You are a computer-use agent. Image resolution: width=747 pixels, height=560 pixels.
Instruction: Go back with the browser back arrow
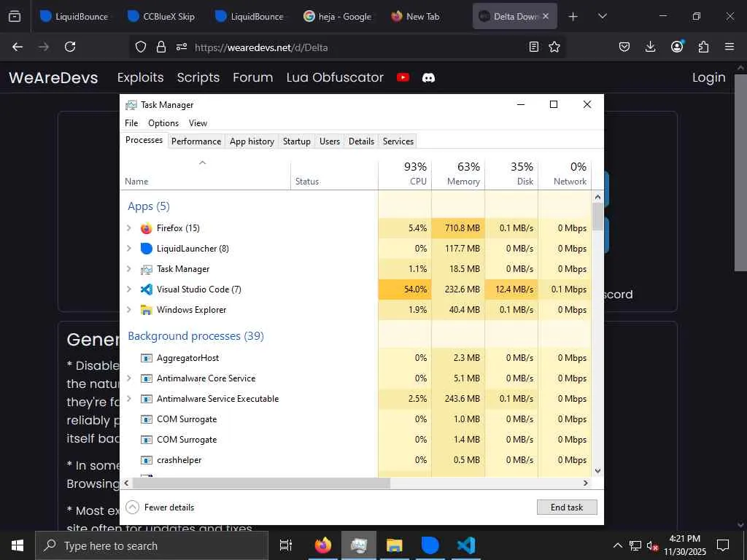tap(18, 47)
